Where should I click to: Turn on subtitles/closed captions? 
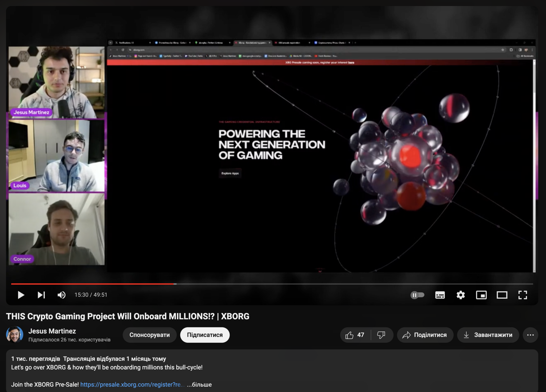440,295
